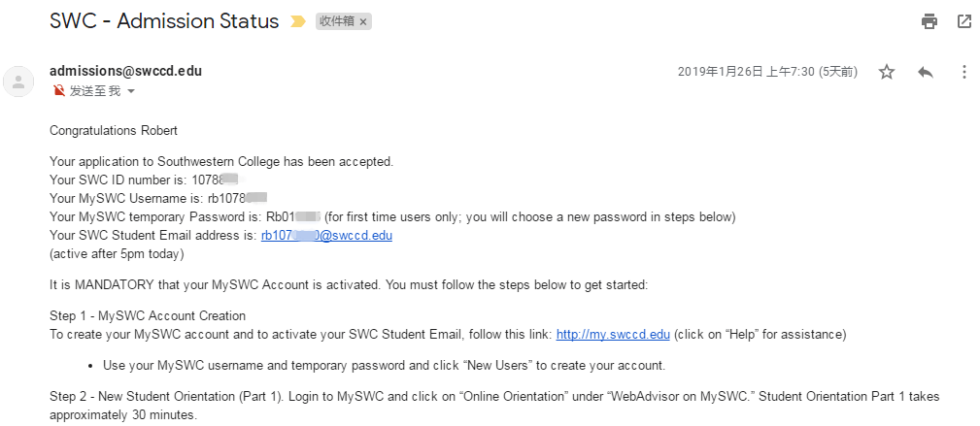Click the Step 1 - MySWC Account Creation heading

pyautogui.click(x=148, y=315)
